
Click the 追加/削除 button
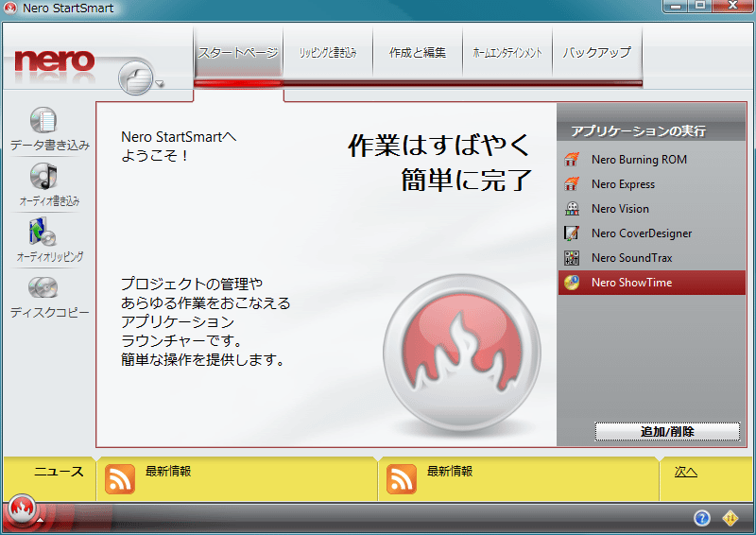pos(667,431)
